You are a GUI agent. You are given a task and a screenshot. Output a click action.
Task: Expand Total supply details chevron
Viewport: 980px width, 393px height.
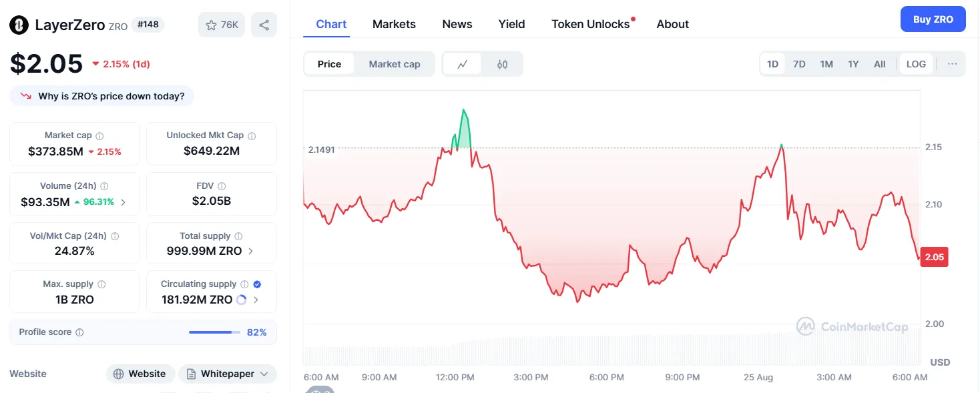click(x=250, y=252)
